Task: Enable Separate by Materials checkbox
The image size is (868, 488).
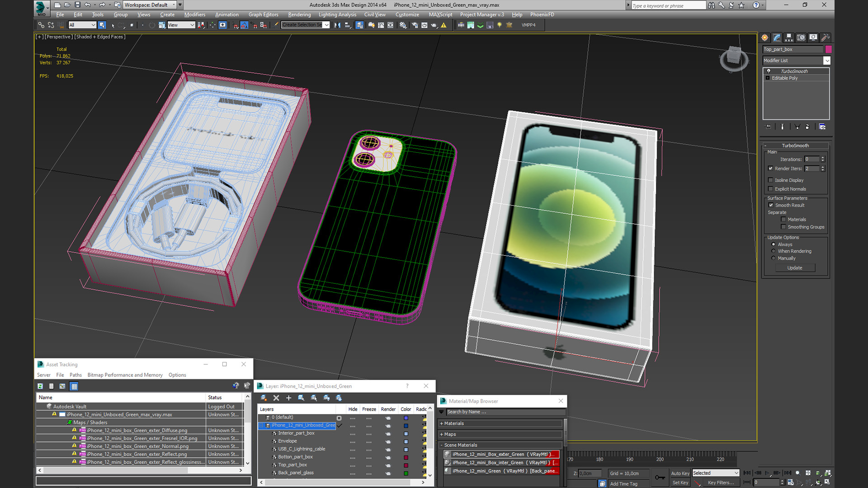Action: click(x=783, y=220)
